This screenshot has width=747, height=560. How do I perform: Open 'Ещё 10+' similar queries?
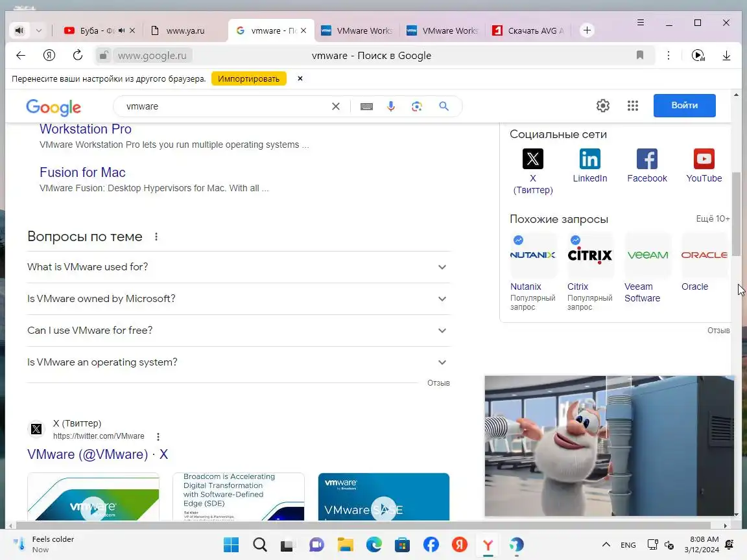tap(713, 218)
